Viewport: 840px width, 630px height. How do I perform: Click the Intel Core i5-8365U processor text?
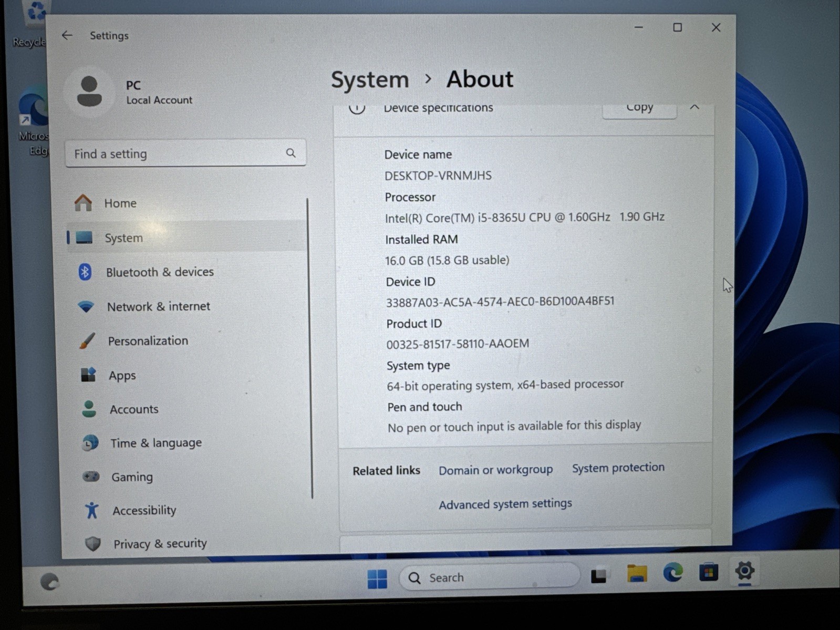pyautogui.click(x=524, y=217)
